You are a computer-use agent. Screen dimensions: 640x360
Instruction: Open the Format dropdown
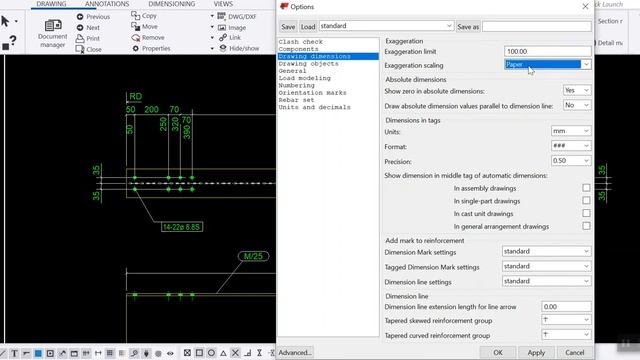pos(571,146)
